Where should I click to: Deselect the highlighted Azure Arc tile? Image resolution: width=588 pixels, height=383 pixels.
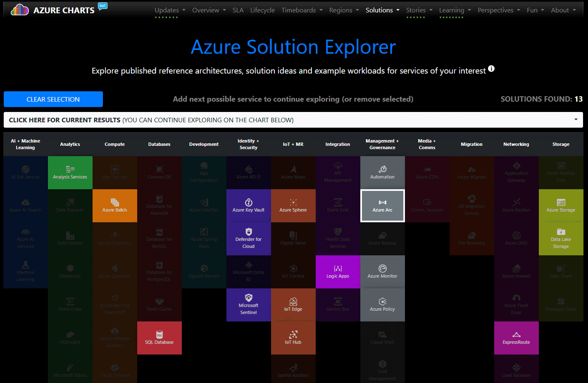click(382, 206)
